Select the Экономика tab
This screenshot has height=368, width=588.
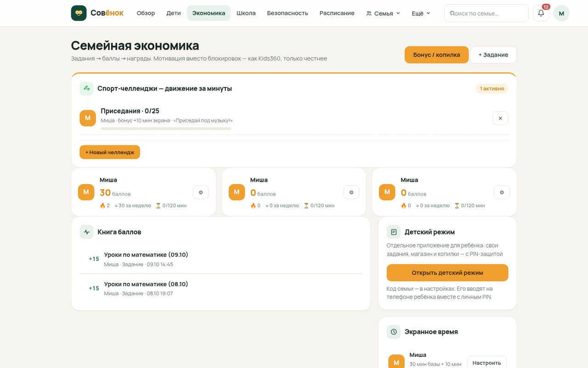(209, 13)
